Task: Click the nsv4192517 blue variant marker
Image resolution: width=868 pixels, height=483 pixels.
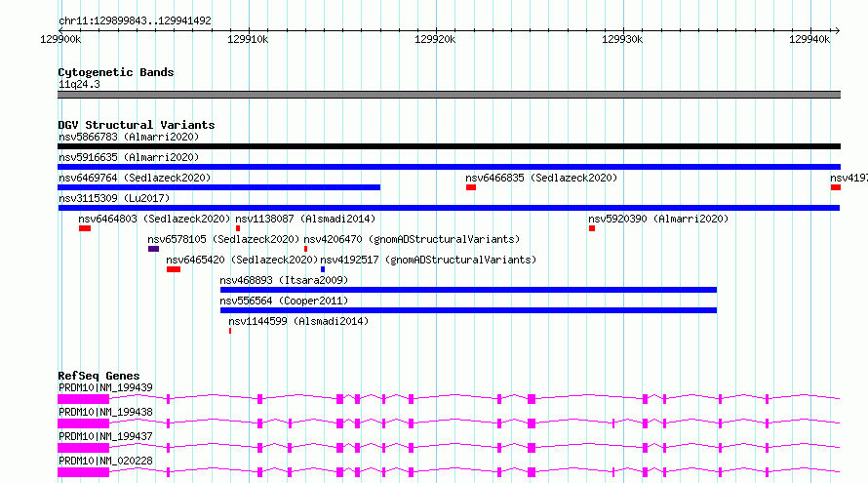Action: 323,269
